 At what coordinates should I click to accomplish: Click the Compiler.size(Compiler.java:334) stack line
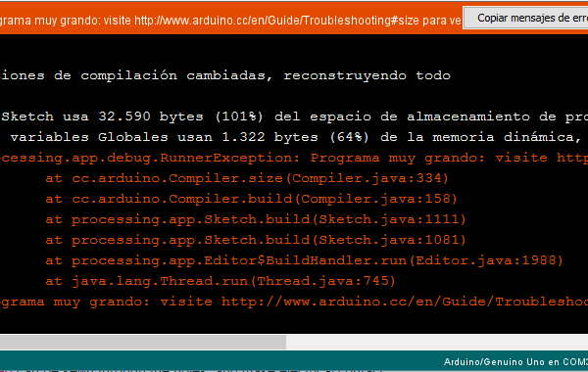click(247, 178)
